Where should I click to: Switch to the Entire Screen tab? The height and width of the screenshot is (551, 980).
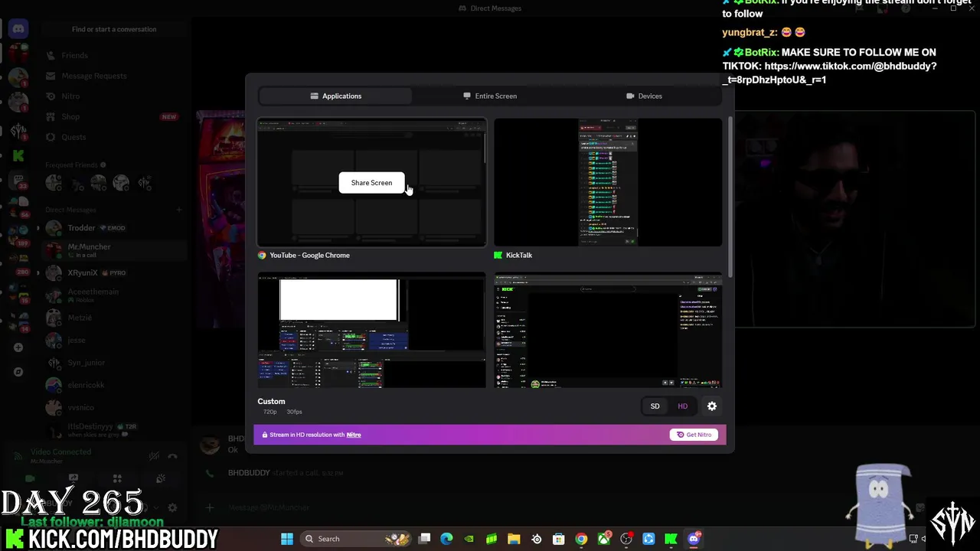point(490,96)
